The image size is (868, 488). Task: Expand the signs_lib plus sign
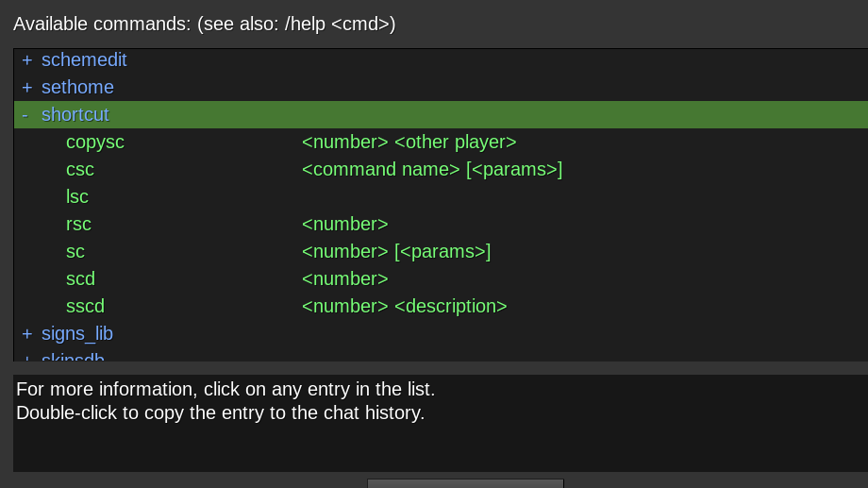coord(27,334)
